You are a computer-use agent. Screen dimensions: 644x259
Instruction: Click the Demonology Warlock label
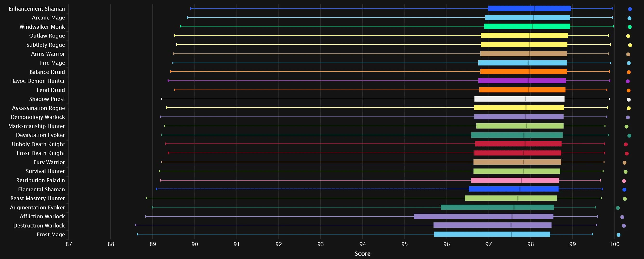[x=38, y=117]
